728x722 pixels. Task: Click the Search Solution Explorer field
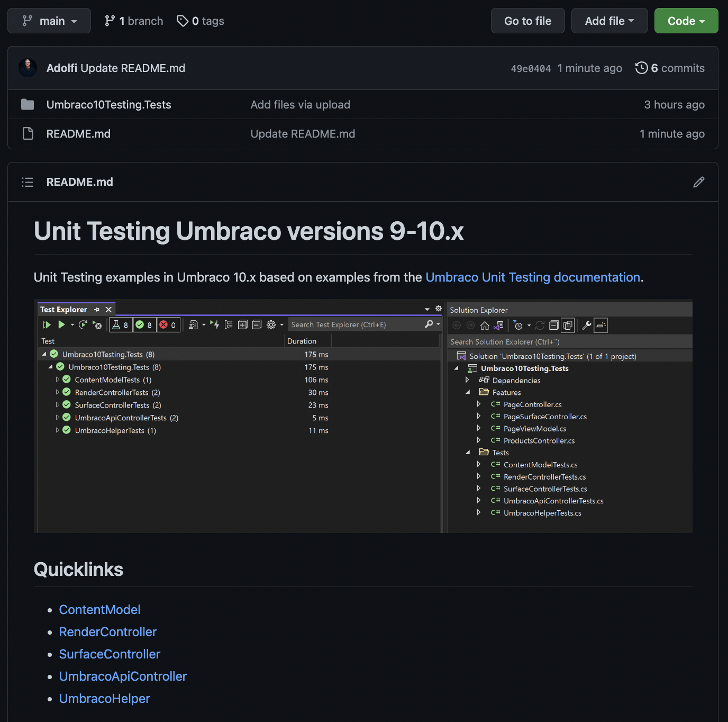pos(570,342)
